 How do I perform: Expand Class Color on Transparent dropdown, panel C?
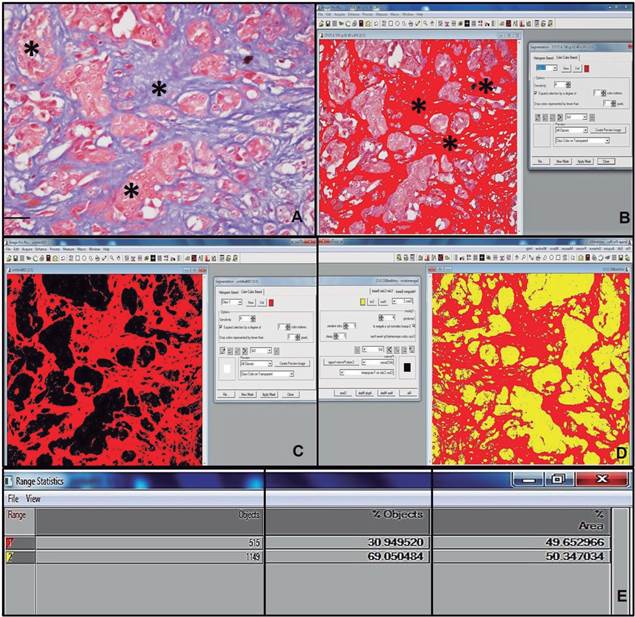(x=269, y=376)
